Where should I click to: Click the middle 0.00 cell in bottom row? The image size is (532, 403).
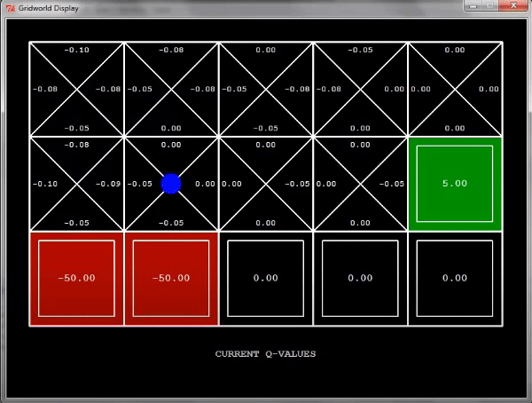266,279
